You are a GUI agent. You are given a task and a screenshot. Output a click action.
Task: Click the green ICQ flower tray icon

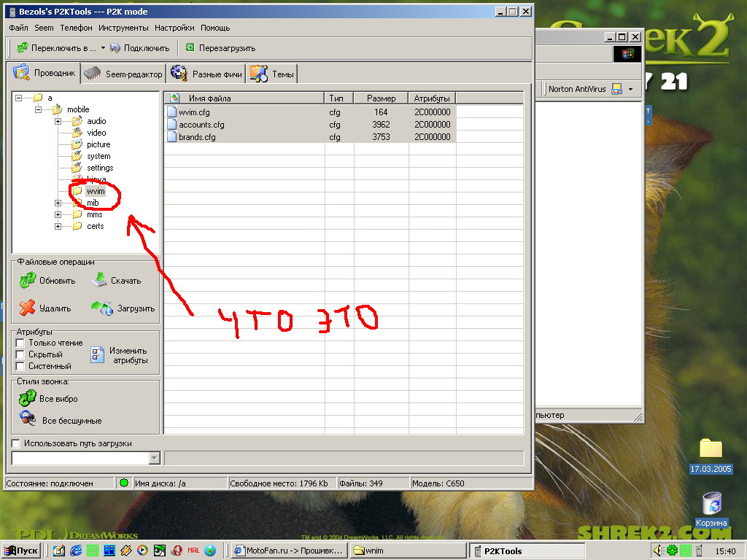(672, 551)
